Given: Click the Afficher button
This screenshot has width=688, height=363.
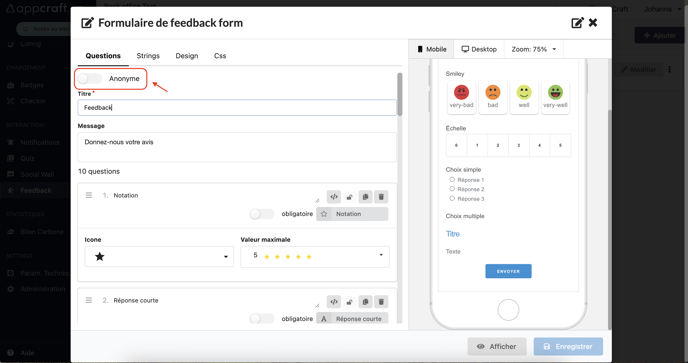Looking at the screenshot, I should 497,346.
